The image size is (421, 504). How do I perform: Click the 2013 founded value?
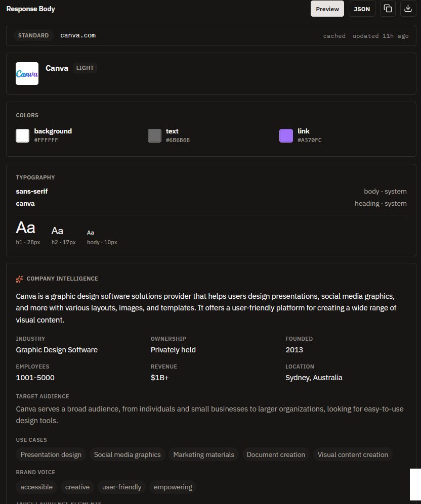coord(294,350)
